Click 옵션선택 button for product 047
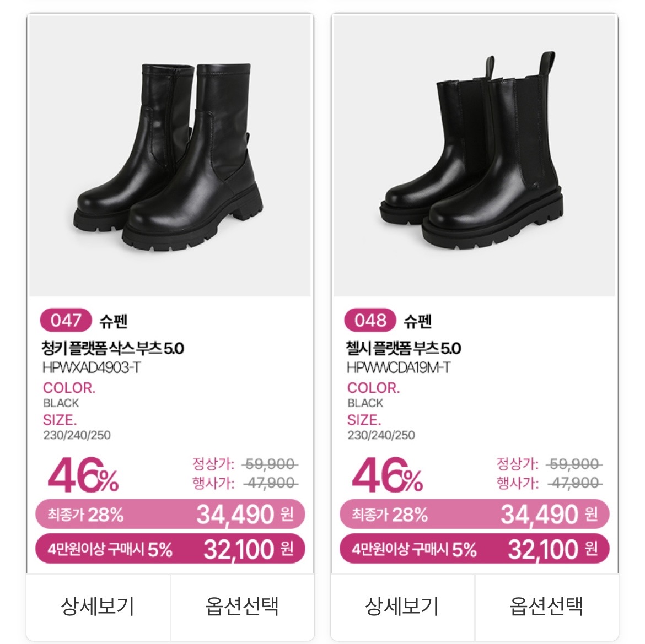 tap(242, 606)
